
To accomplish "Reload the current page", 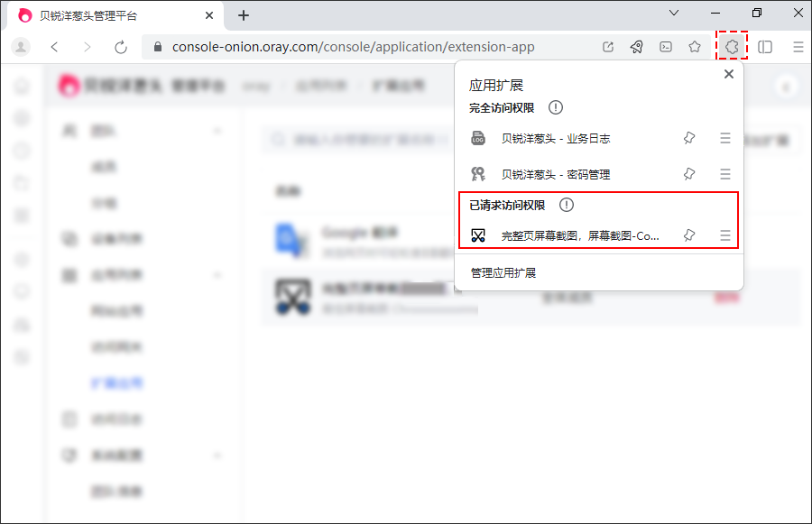I will coord(121,47).
